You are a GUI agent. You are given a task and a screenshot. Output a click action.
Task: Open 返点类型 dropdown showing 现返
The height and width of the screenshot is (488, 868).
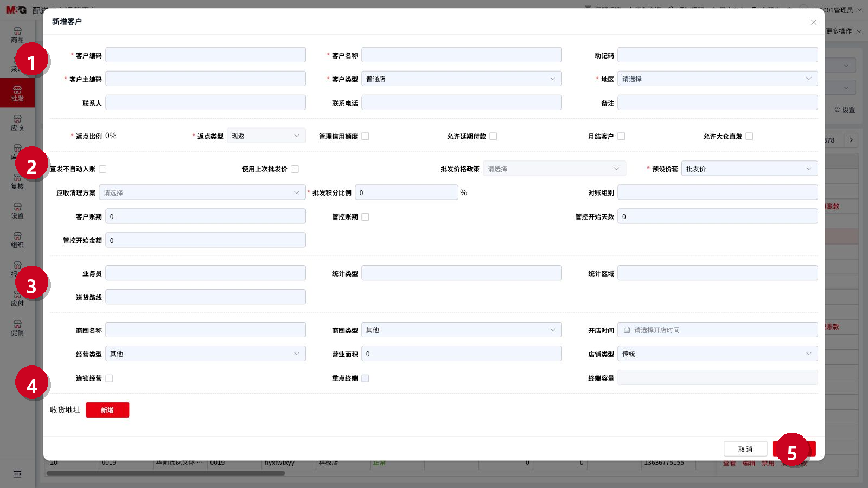266,136
